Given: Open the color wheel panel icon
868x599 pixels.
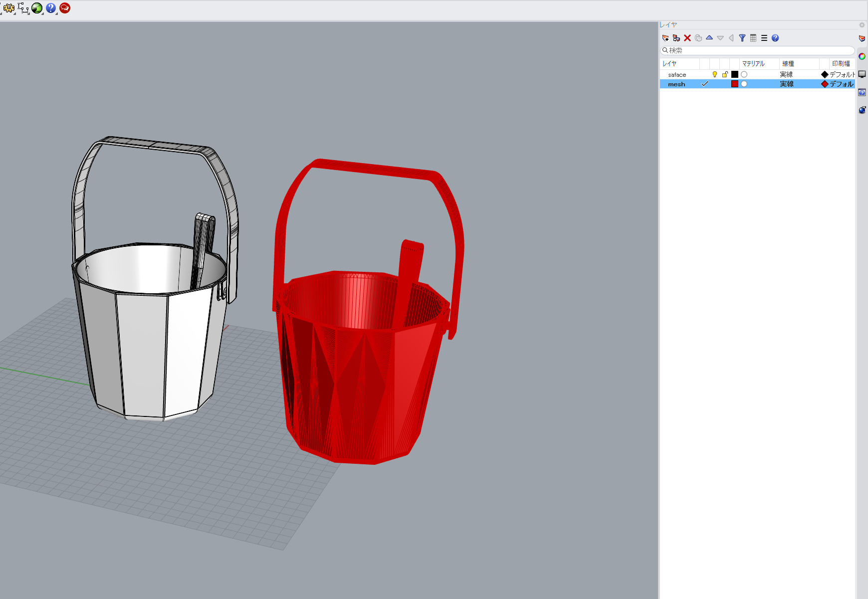Looking at the screenshot, I should click(x=862, y=56).
